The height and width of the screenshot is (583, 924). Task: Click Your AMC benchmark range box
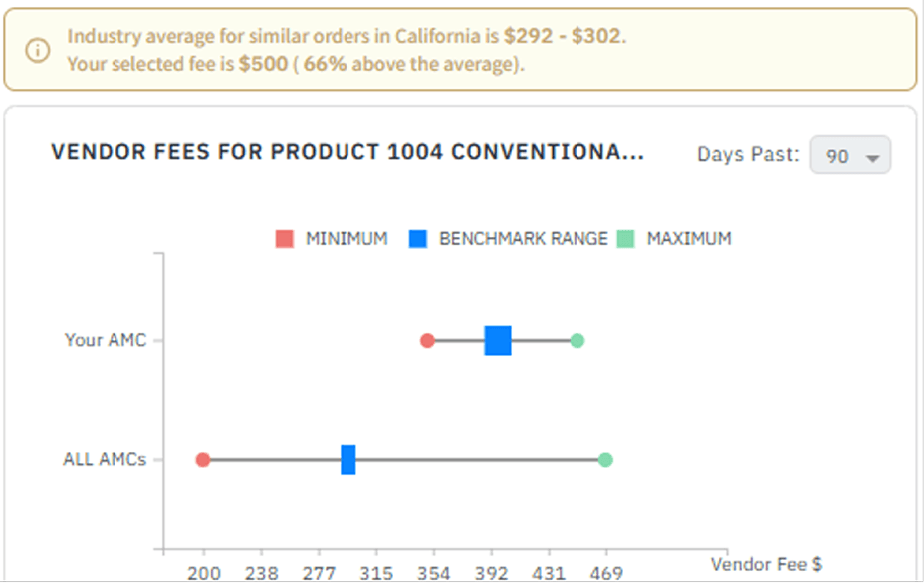coord(498,341)
